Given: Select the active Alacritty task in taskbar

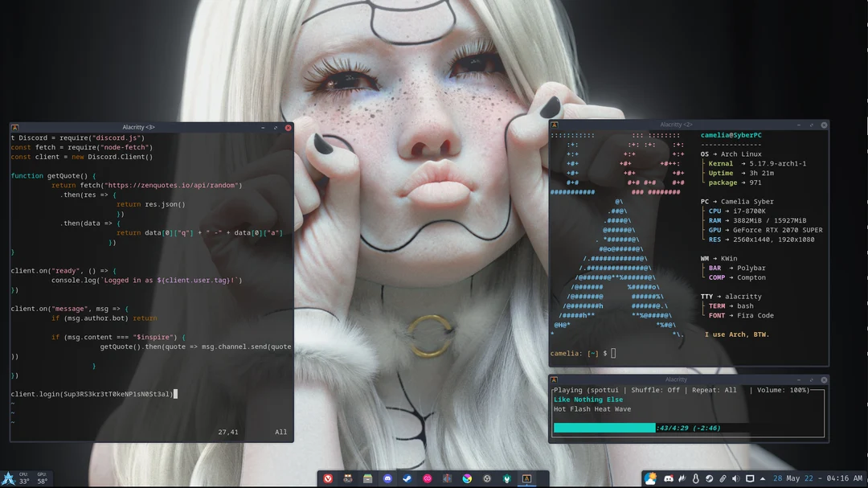Looking at the screenshot, I should tap(526, 478).
